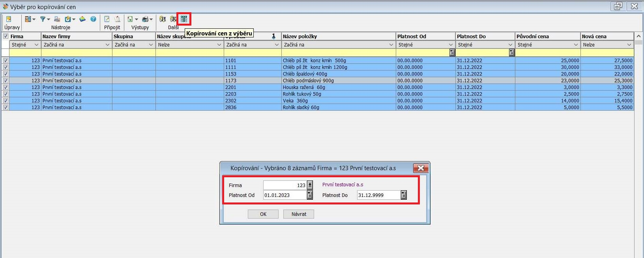Click the printer icon in Výstupy

tap(146, 19)
